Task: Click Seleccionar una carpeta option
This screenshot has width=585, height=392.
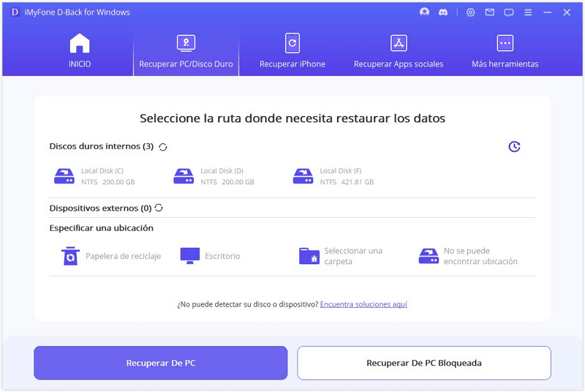Action: coord(341,256)
